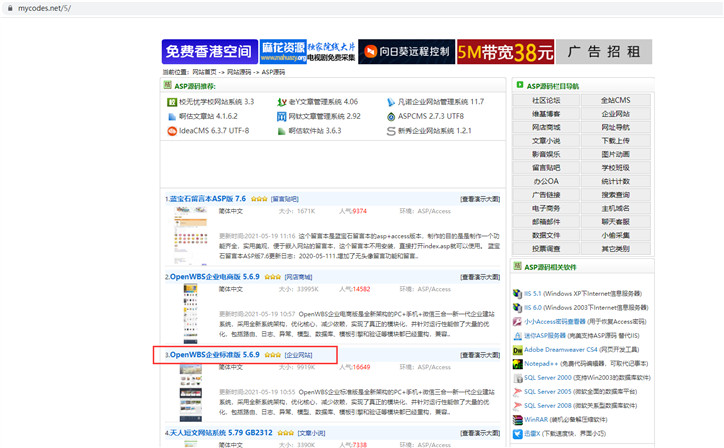Click the 蓝宝石留言本 screenshot thumbnail
This screenshot has height=448, width=724.
pyautogui.click(x=191, y=236)
